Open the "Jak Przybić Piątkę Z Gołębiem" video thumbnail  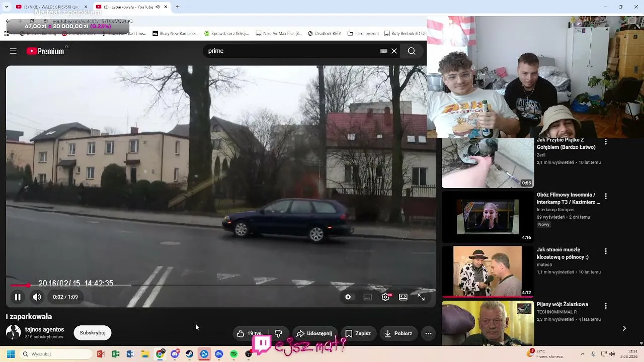(x=488, y=163)
